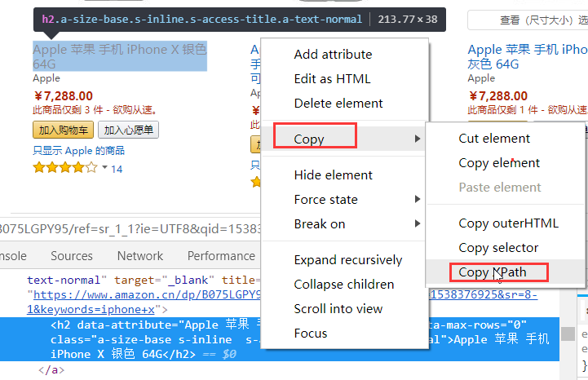The image size is (588, 380).
Task: Click the 此商品仅剩 3 件 stock notice
Action: click(x=95, y=110)
